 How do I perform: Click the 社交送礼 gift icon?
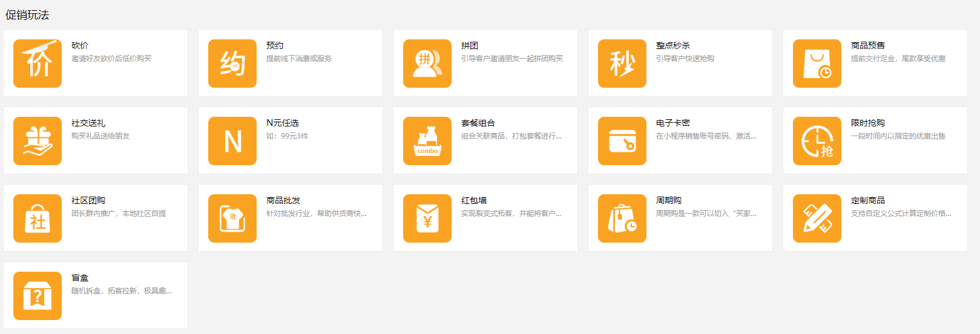(x=38, y=141)
